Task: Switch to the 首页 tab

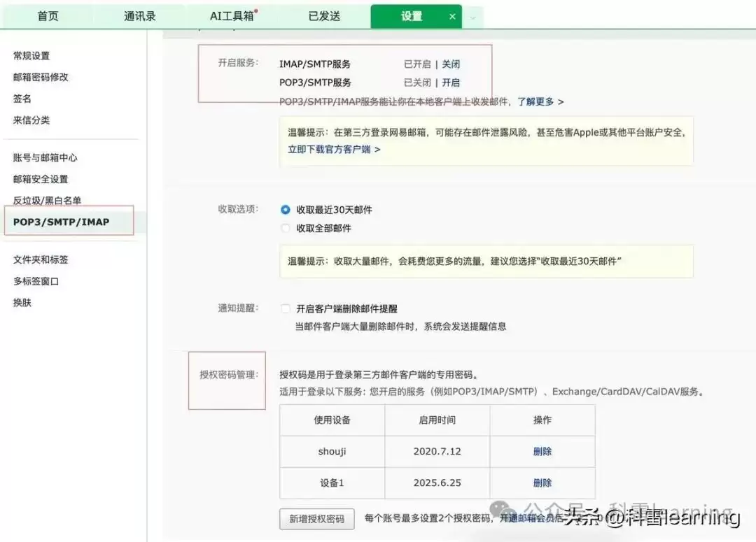Action: click(x=48, y=15)
